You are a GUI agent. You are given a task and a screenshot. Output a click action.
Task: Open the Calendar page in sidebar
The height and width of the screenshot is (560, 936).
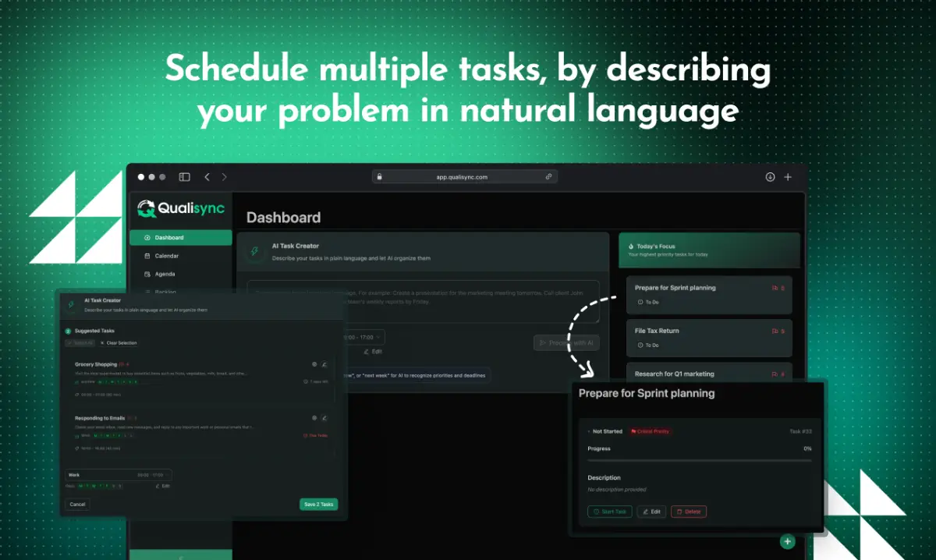[166, 256]
